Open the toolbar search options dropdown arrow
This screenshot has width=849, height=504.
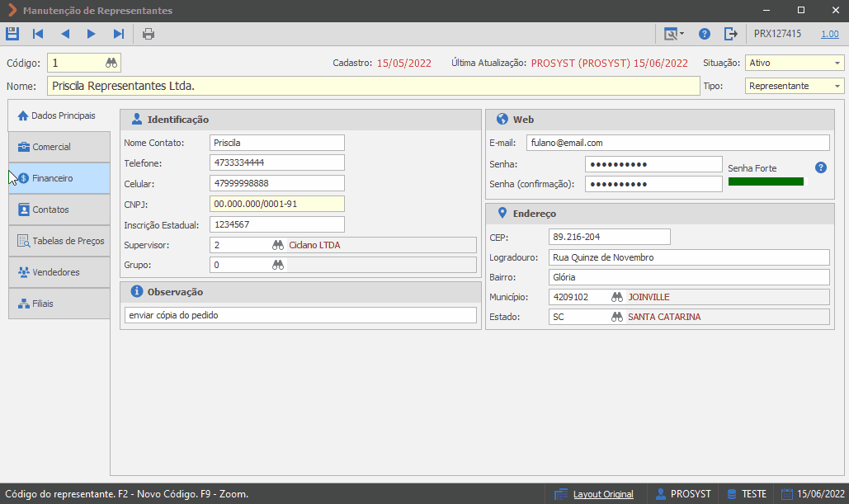(682, 34)
